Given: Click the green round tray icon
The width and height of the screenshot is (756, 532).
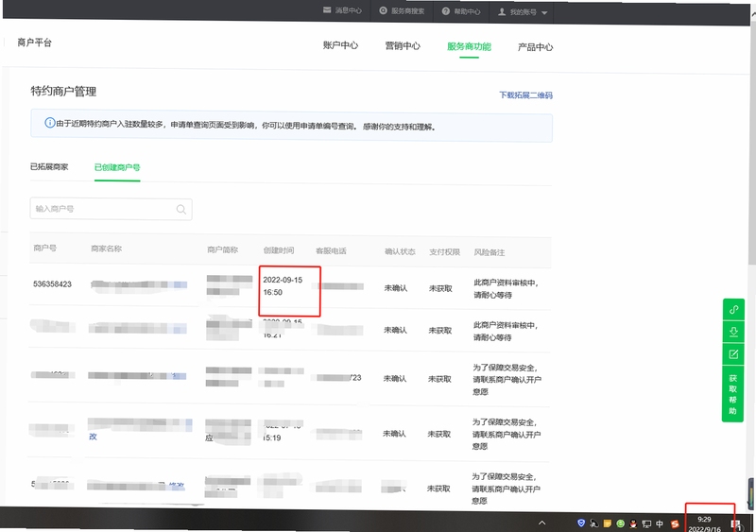Looking at the screenshot, I should [621, 523].
